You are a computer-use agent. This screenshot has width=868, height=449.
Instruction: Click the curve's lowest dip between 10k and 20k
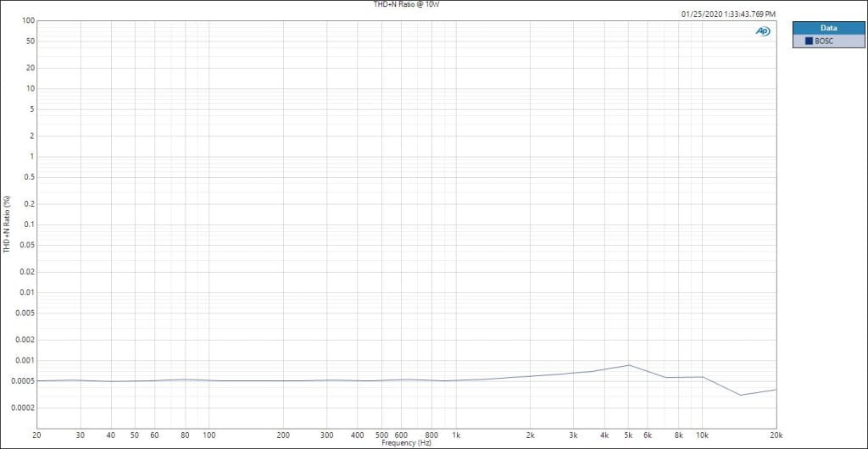[739, 395]
